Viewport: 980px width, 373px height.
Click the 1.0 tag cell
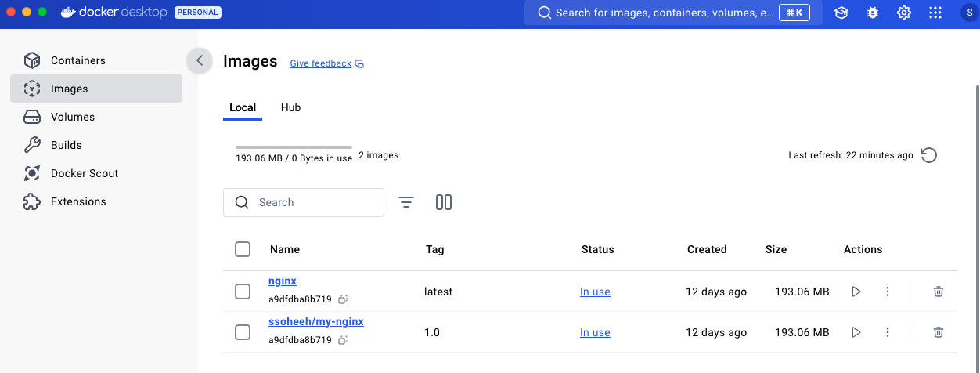(x=432, y=332)
